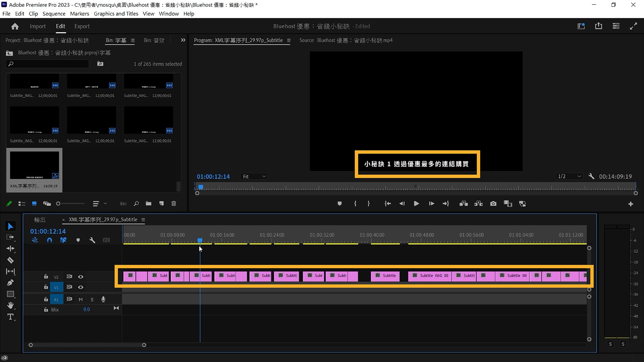Open Bin 字幕 panel menu
Viewport: 644px width, 362px height.
click(133, 41)
